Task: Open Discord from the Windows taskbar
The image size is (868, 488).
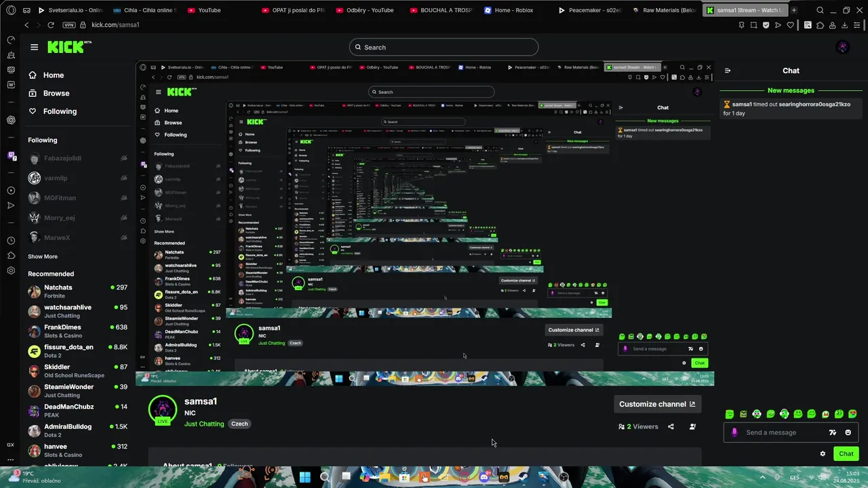Action: pyautogui.click(x=484, y=476)
